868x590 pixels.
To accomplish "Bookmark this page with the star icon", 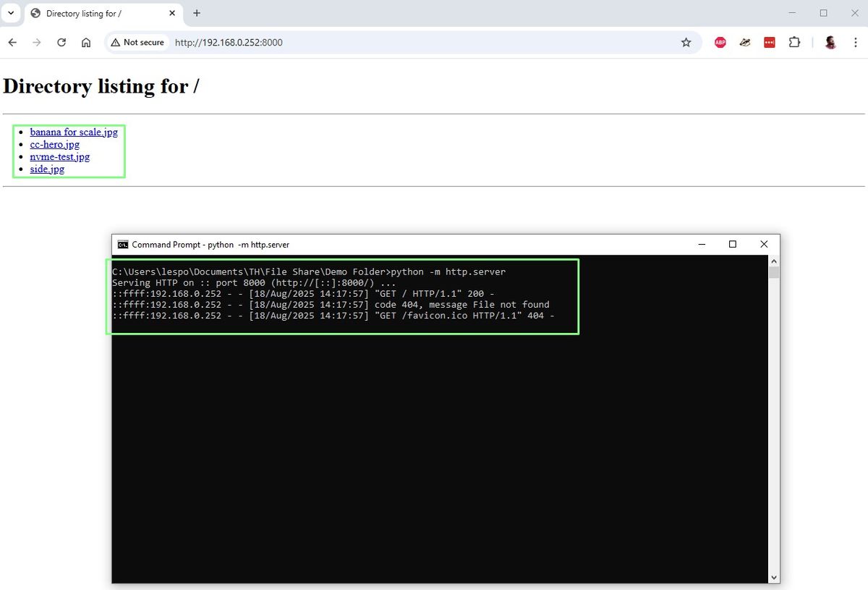I will pos(686,43).
